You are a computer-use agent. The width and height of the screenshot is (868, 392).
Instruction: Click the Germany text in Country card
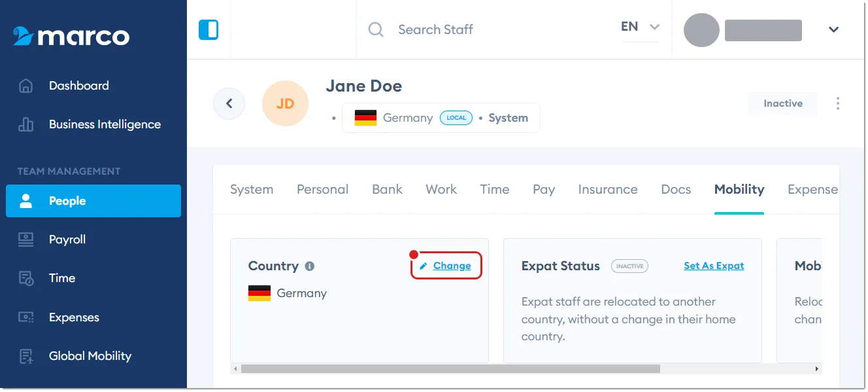coord(302,293)
